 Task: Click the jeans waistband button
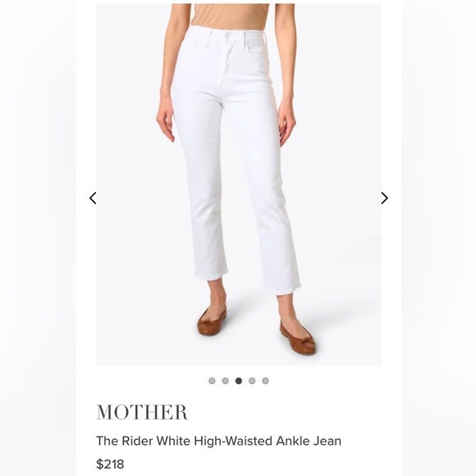tap(227, 36)
